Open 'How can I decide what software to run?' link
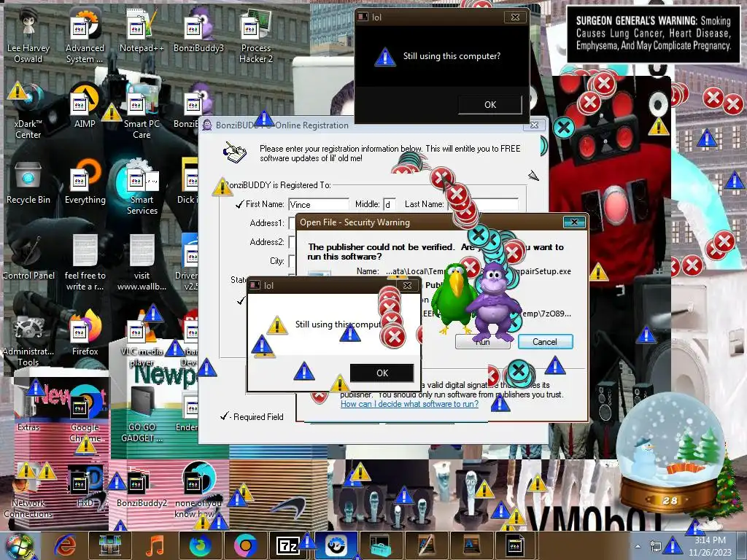The image size is (747, 560). point(409,404)
